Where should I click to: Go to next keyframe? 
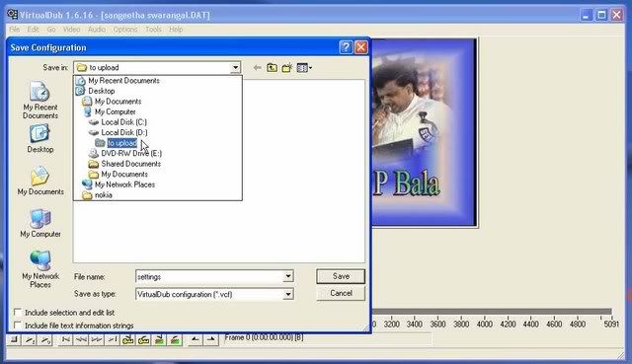[x=144, y=340]
